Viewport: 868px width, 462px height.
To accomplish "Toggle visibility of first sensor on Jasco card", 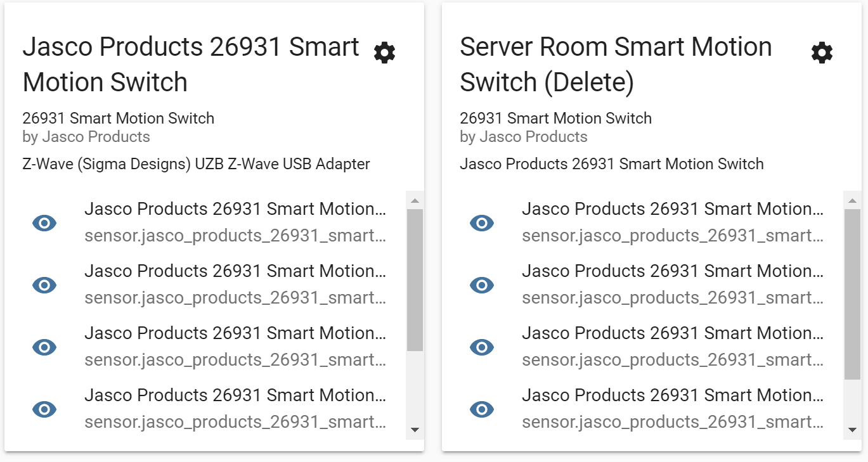I will 44,223.
